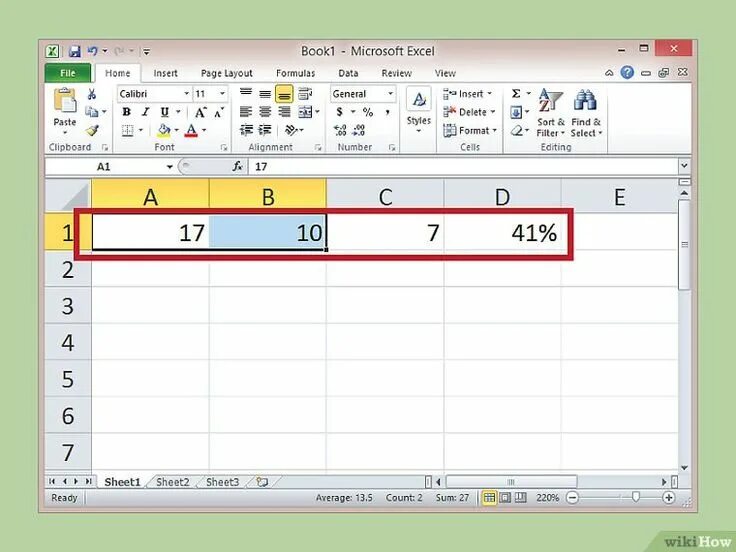Open the Font Color dropdown arrow
The image size is (736, 552).
[x=204, y=130]
